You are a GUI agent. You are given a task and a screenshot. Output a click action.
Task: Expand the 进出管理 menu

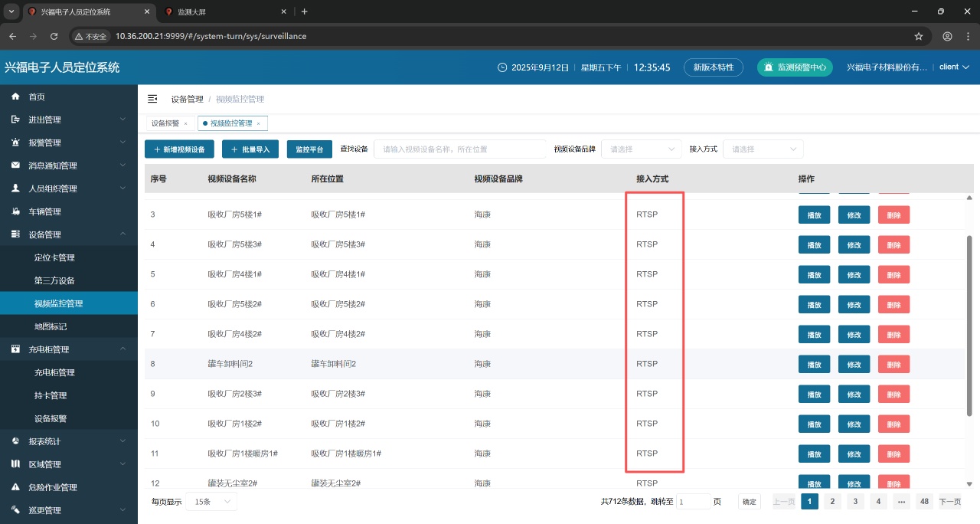pyautogui.click(x=122, y=120)
